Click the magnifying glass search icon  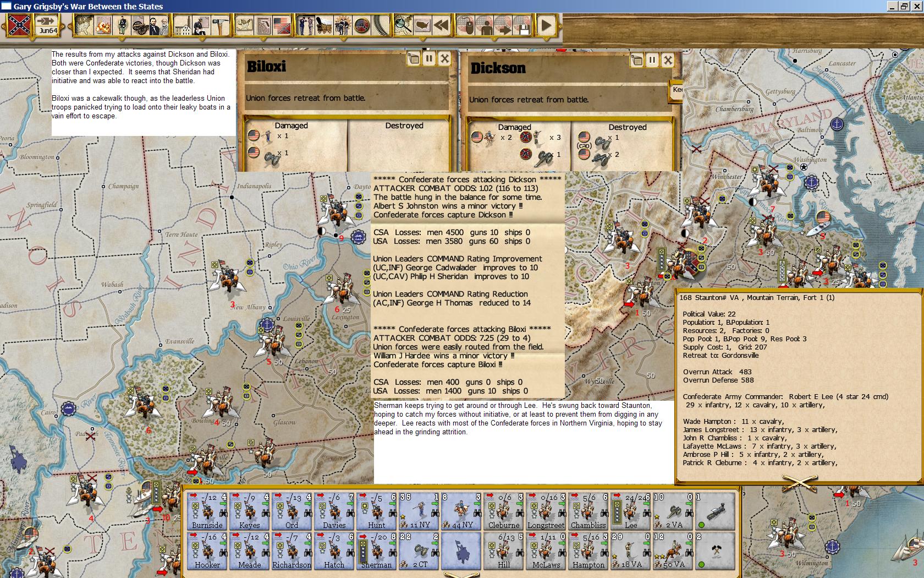[x=404, y=25]
